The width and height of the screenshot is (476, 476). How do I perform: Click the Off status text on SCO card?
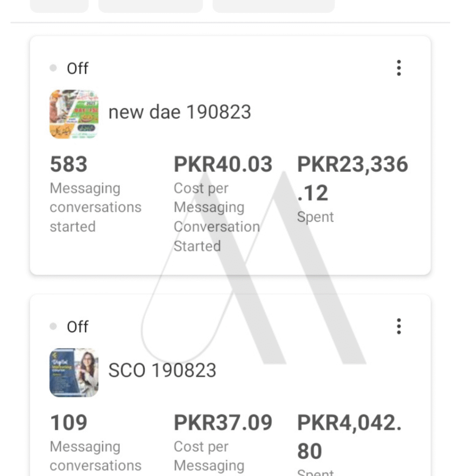[x=78, y=327]
